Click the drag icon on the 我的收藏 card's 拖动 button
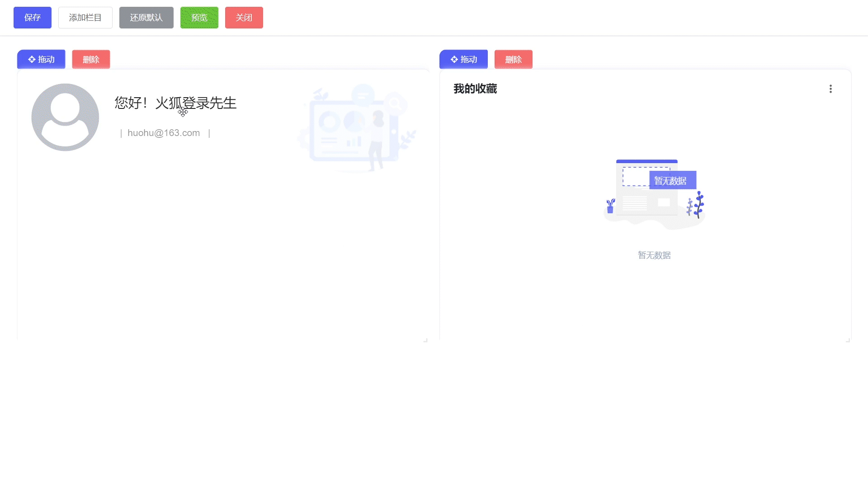 tap(454, 59)
